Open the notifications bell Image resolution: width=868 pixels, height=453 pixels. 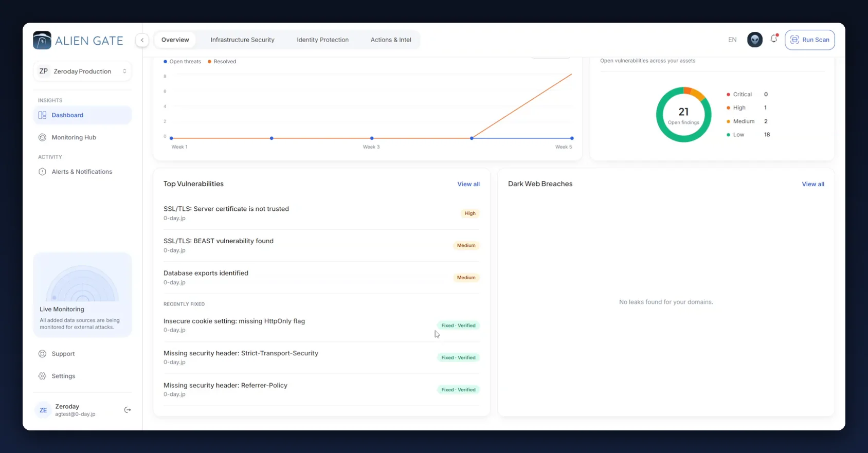pyautogui.click(x=774, y=39)
